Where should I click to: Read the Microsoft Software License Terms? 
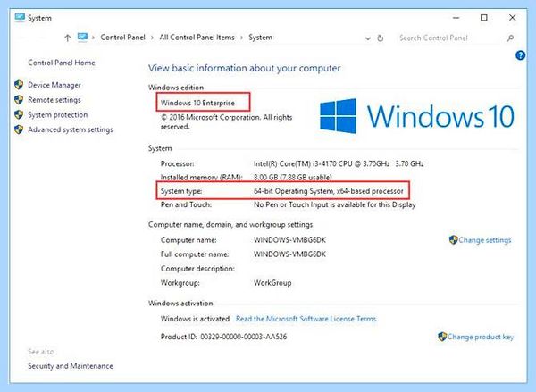(x=306, y=319)
